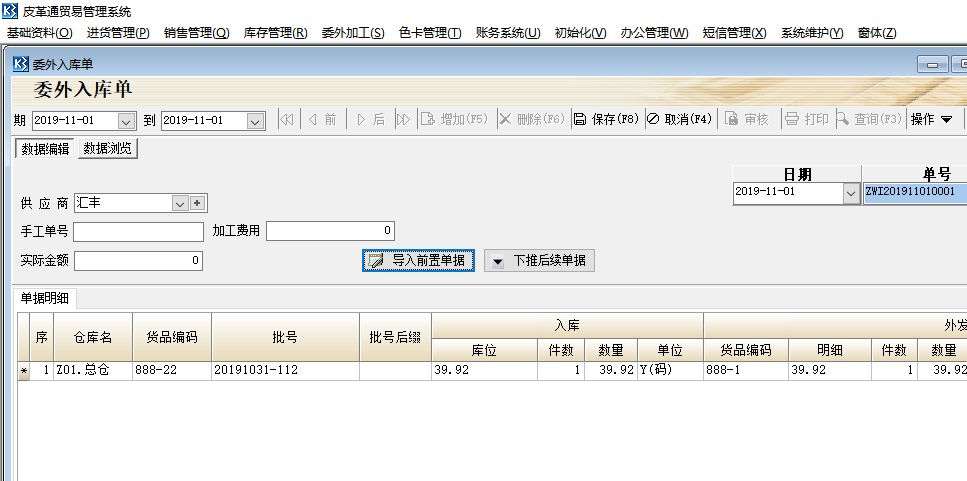Switch to the 数据编辑 tab
Screen dimensions: 967x481
45,149
